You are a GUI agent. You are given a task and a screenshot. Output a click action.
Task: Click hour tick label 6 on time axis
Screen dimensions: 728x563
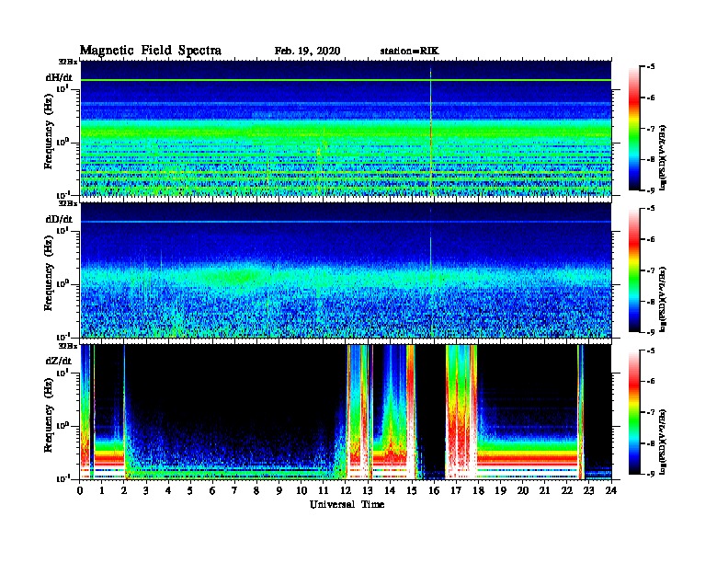pos(212,491)
